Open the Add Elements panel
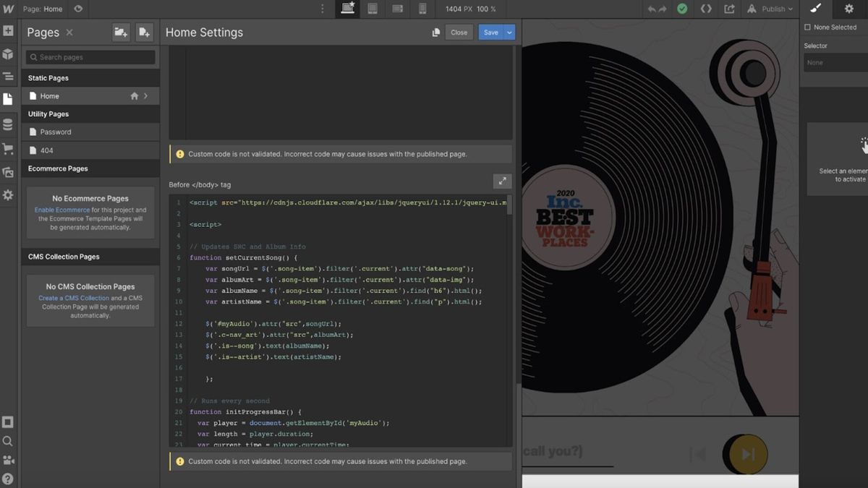Image resolution: width=868 pixels, height=488 pixels. click(x=9, y=31)
